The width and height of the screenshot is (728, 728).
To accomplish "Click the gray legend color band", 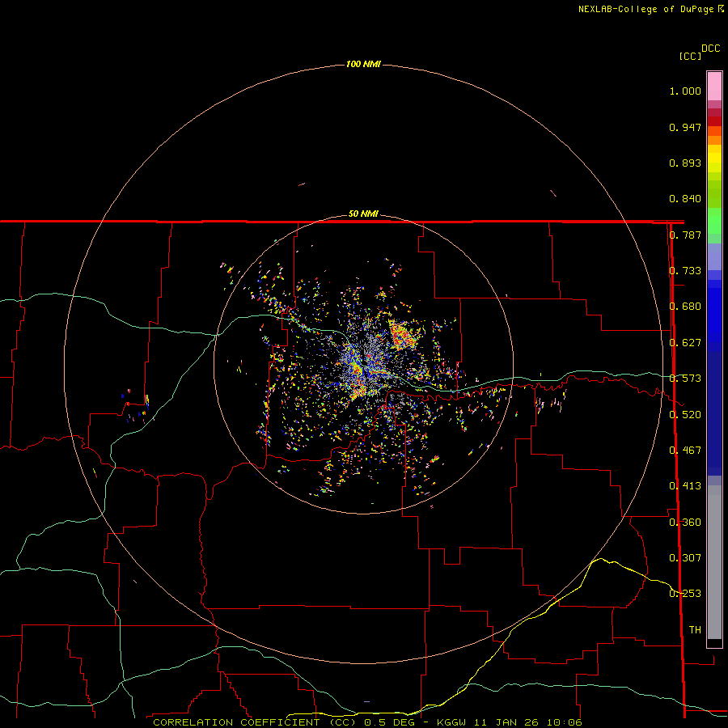I will 714,562.
